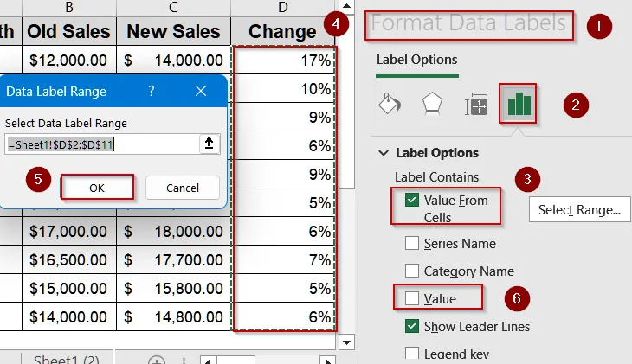Click vertical scrollbar down arrow
Image resolution: width=632 pixels, height=364 pixels.
[x=346, y=342]
